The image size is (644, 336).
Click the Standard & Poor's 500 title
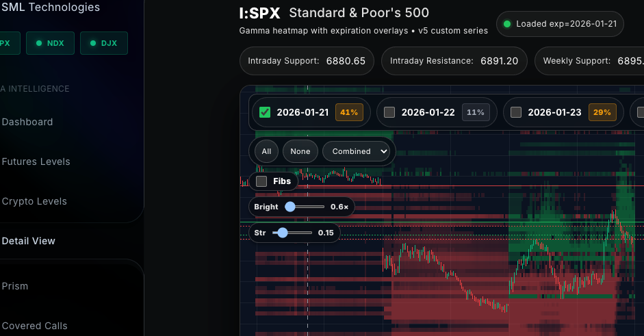pos(359,13)
